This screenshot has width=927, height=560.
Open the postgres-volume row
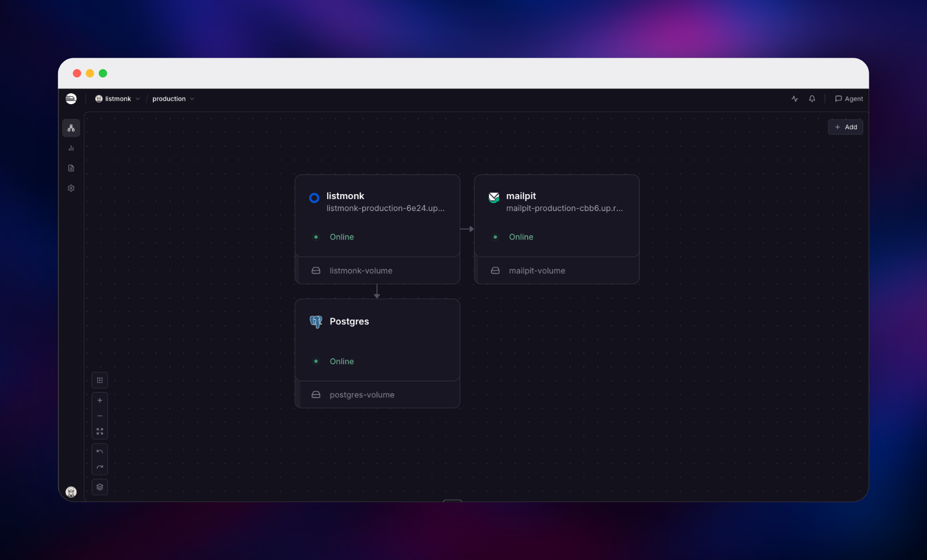click(x=377, y=395)
